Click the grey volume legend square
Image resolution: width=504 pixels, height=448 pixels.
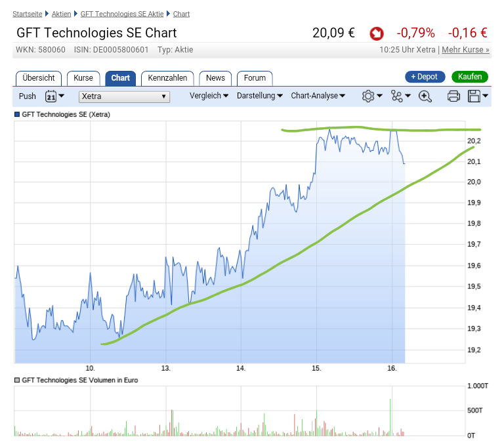(17, 380)
